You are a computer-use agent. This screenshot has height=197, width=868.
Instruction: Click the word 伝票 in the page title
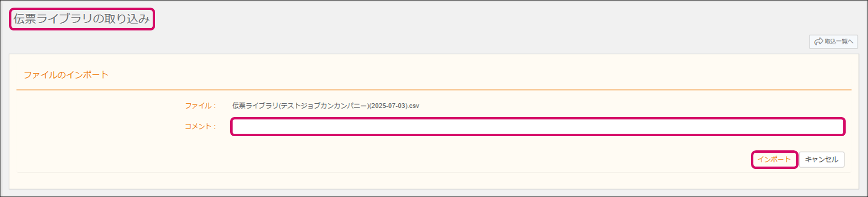point(25,19)
